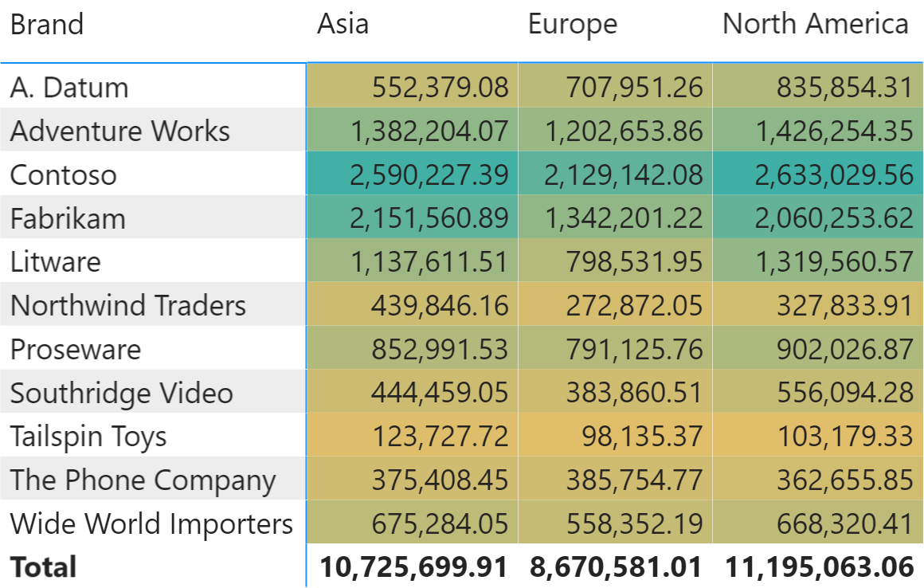This screenshot has height=588, width=924.
Task: Click the Contoso brand name
Action: pyautogui.click(x=63, y=175)
